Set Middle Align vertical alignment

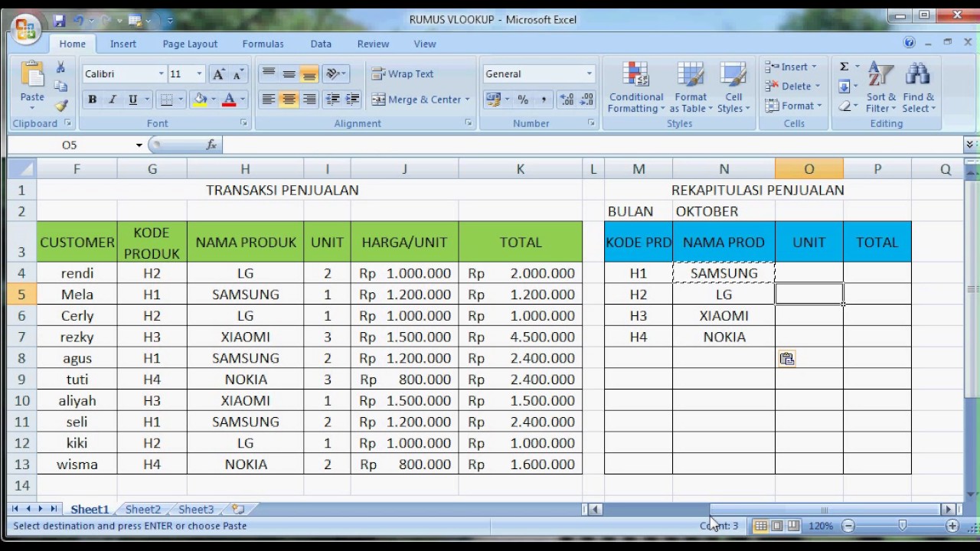coord(289,74)
